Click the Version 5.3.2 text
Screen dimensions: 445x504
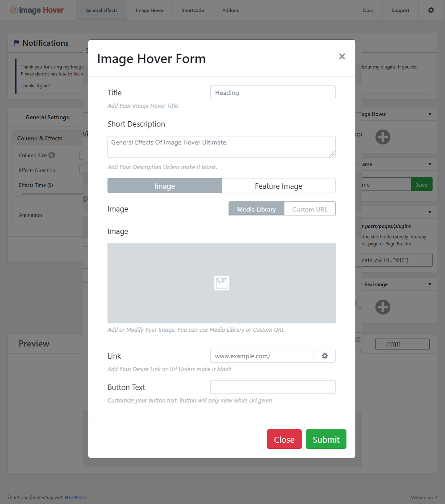point(424,497)
